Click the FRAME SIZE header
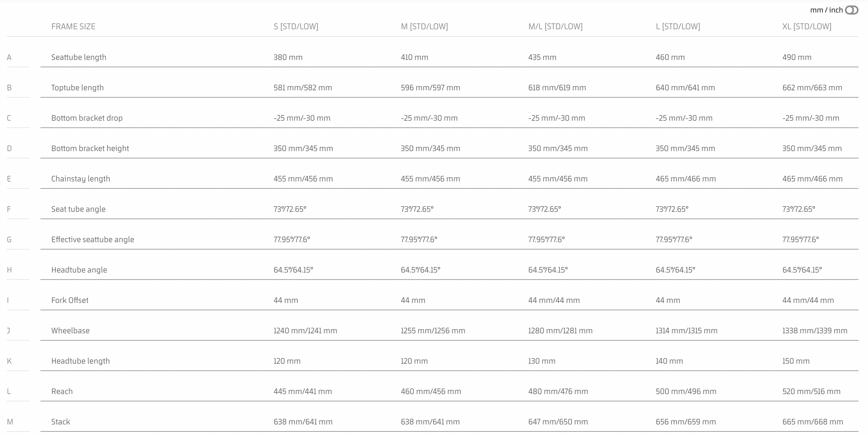 click(x=73, y=26)
